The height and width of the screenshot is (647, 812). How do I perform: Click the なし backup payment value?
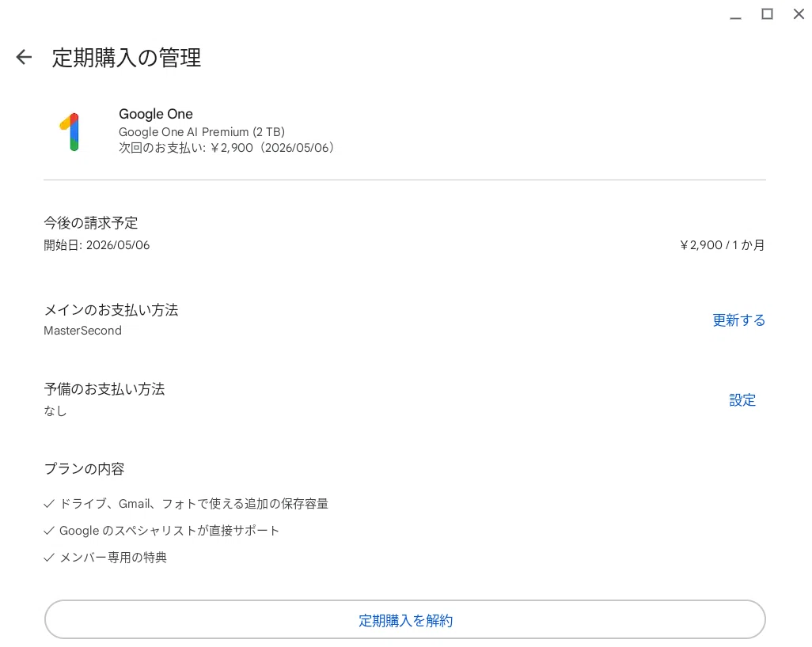tap(55, 411)
